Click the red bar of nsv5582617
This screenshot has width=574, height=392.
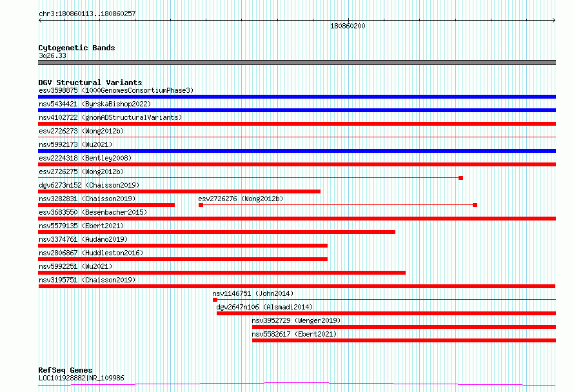pos(404,340)
